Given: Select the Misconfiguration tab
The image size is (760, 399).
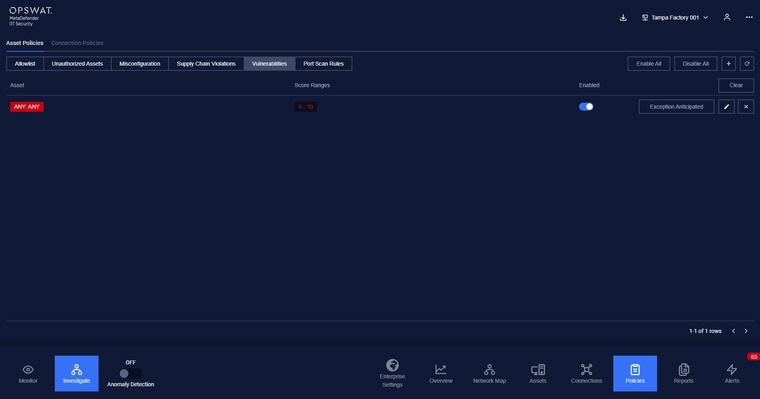Looking at the screenshot, I should [140, 64].
